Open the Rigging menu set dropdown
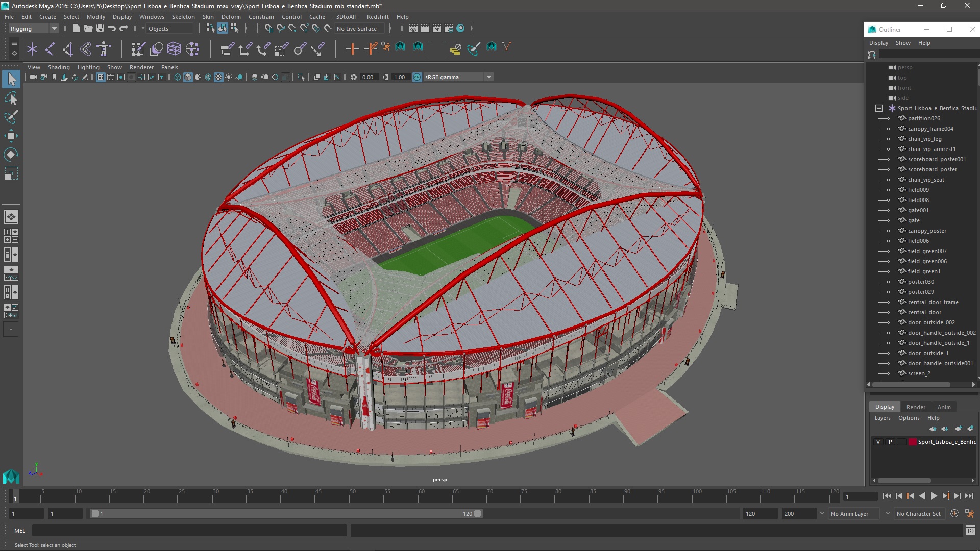This screenshot has width=980, height=551. [x=34, y=29]
